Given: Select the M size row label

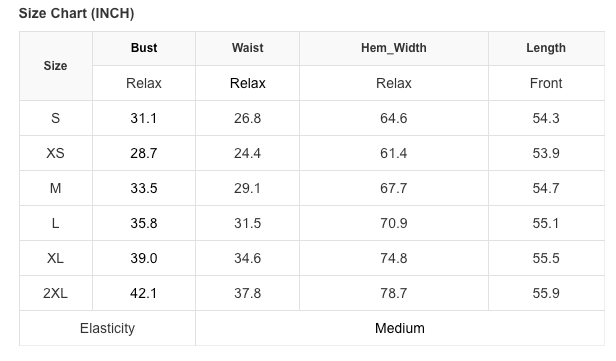Looking at the screenshot, I should [55, 188].
